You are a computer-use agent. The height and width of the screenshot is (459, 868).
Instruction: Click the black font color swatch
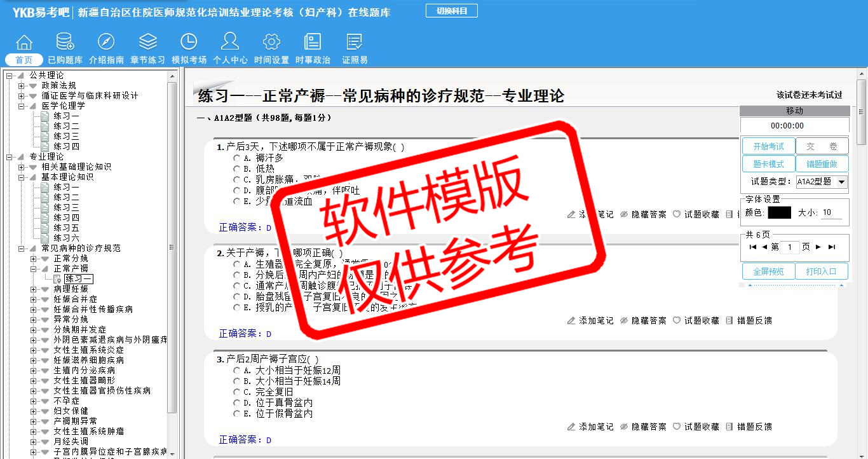coord(779,213)
